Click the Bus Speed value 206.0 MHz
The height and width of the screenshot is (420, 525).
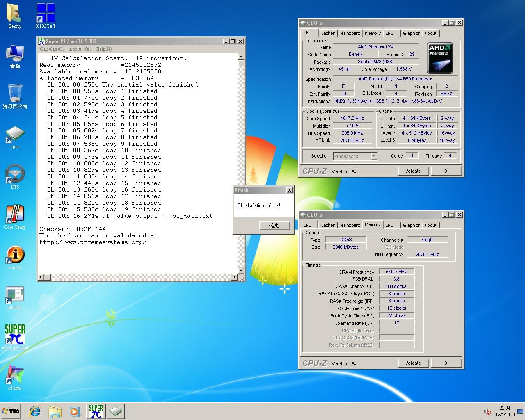pos(352,133)
